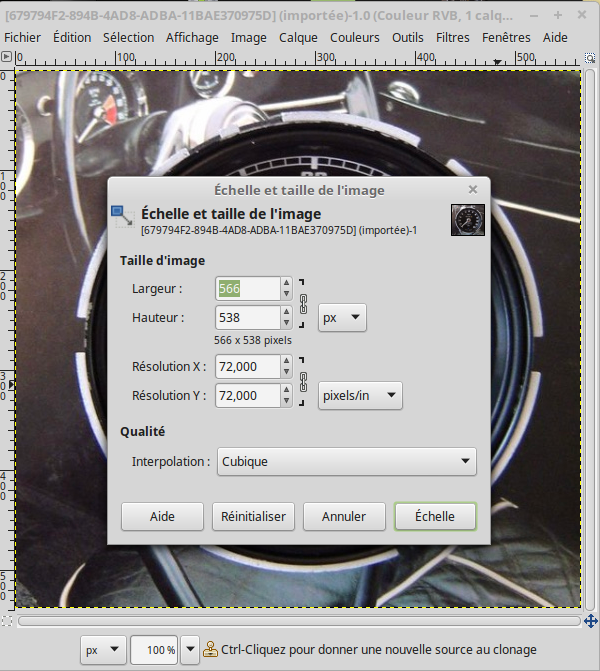Click the Ctrl-Cliquez status bar message
The image size is (600, 671).
378,650
